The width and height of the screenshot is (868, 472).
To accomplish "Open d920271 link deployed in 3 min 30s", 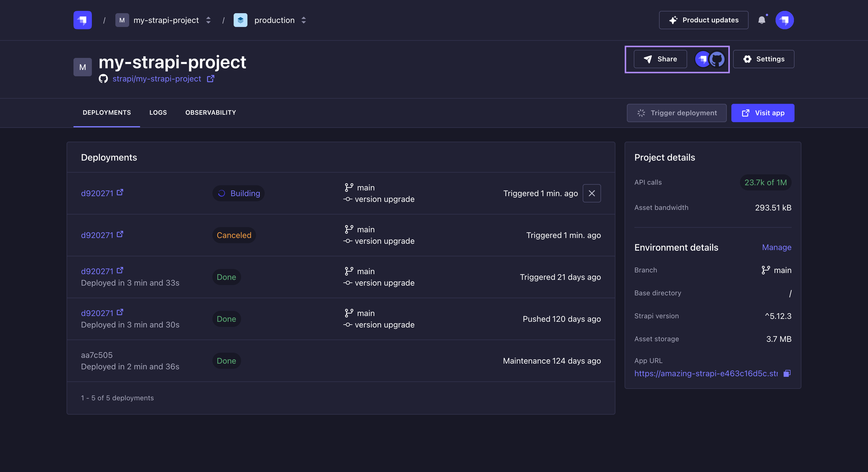I will pos(97,313).
